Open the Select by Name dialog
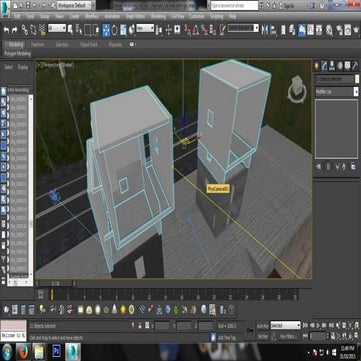 [x=79, y=30]
